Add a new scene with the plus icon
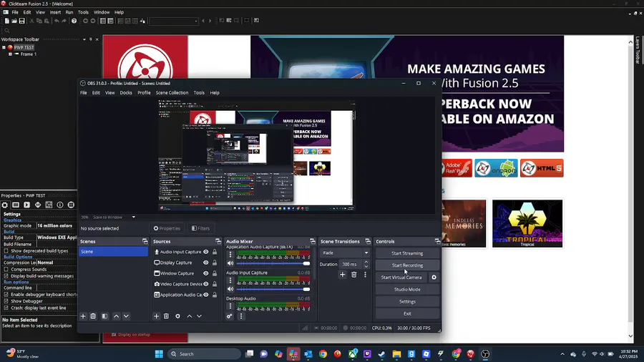Screen dimensions: 644x362 click(x=83, y=316)
